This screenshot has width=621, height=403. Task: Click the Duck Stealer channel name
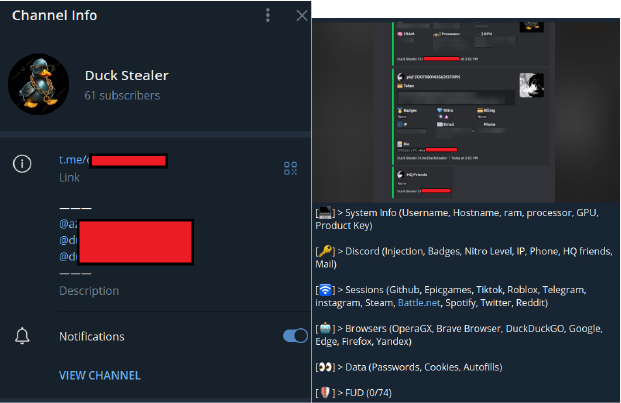coord(127,75)
